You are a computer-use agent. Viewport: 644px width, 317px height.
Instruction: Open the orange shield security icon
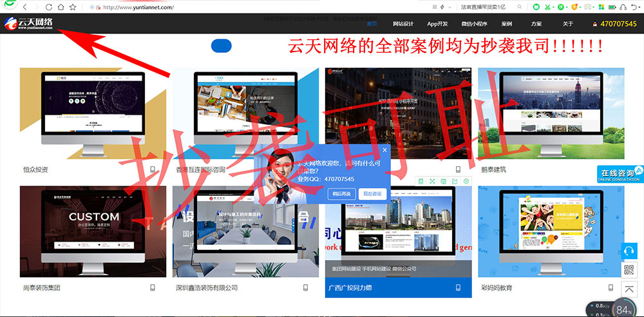click(574, 7)
